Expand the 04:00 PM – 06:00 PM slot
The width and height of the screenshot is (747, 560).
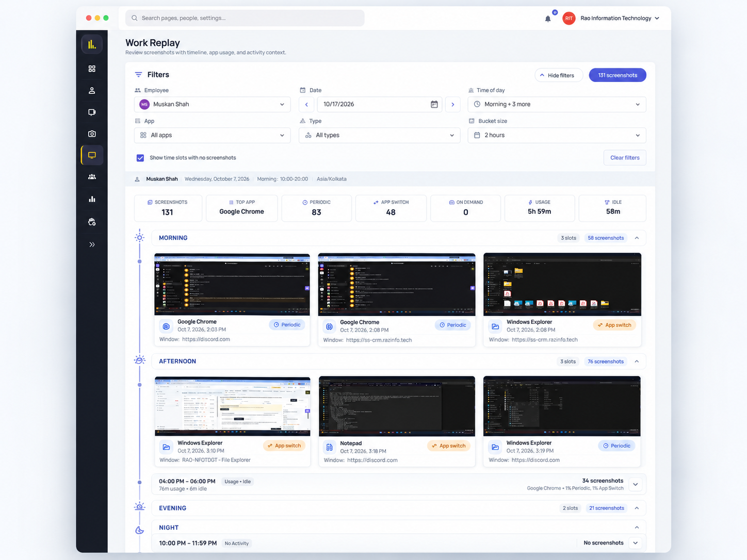pyautogui.click(x=636, y=484)
